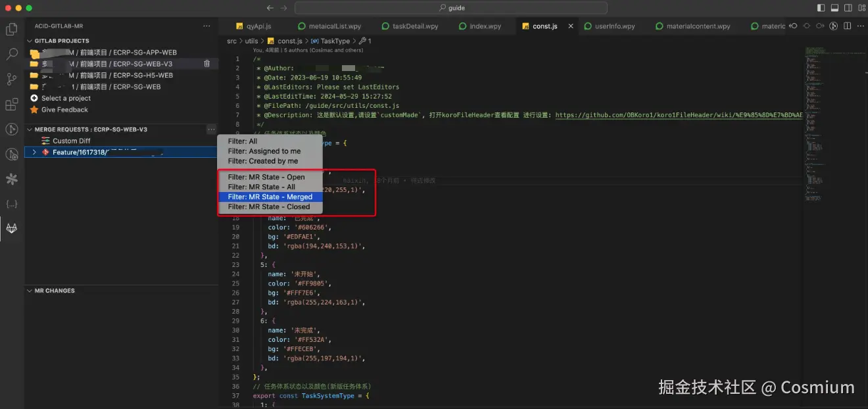
Task: Click the utils breadcrumb segment
Action: tap(252, 41)
